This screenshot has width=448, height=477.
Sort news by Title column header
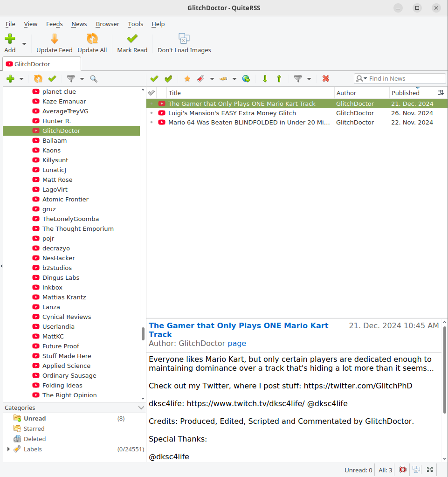tap(250, 93)
